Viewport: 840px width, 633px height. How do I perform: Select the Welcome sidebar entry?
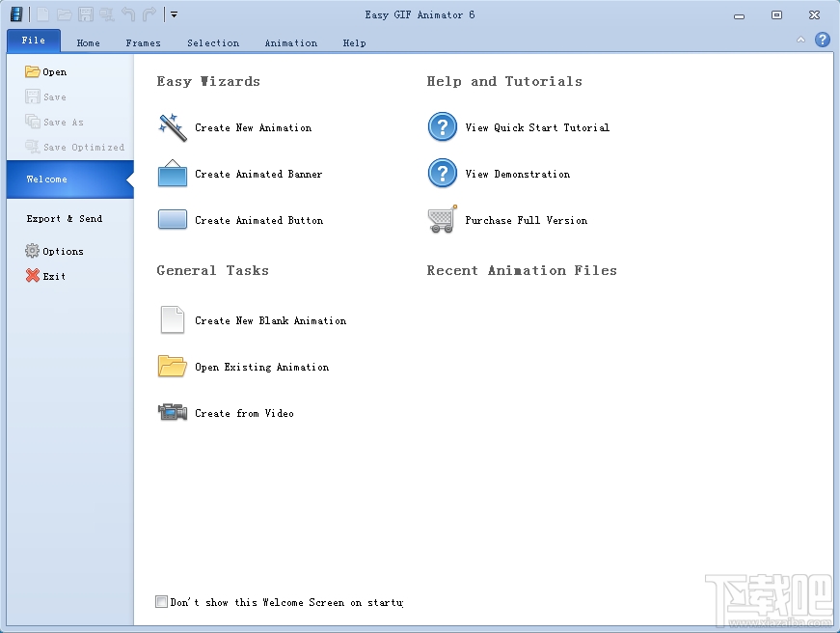tap(46, 179)
